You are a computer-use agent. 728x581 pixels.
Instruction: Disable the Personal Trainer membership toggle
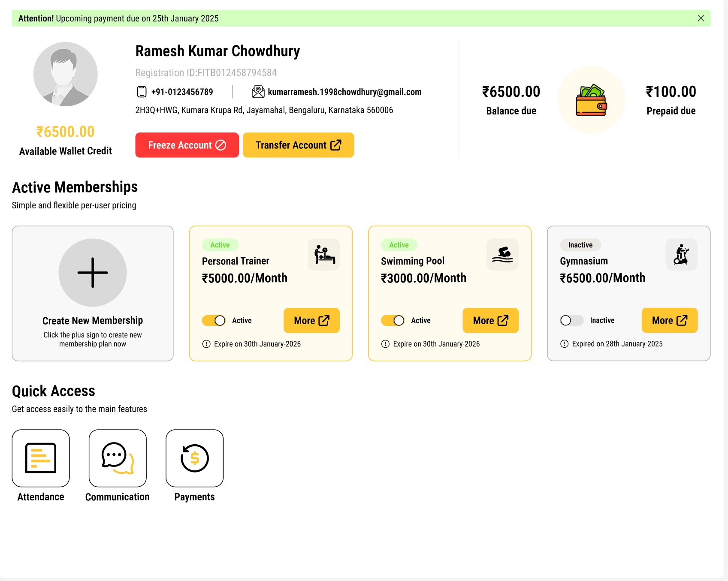tap(214, 321)
